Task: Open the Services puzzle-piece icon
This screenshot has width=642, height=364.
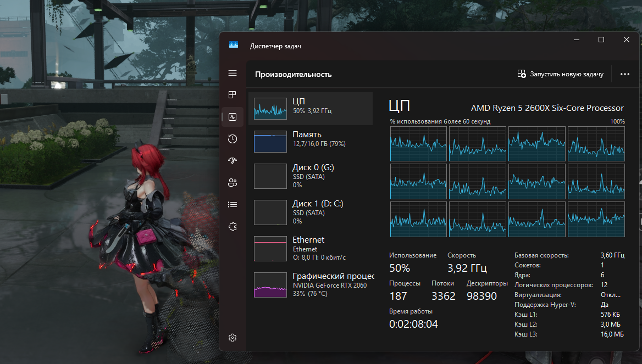Action: [x=233, y=227]
